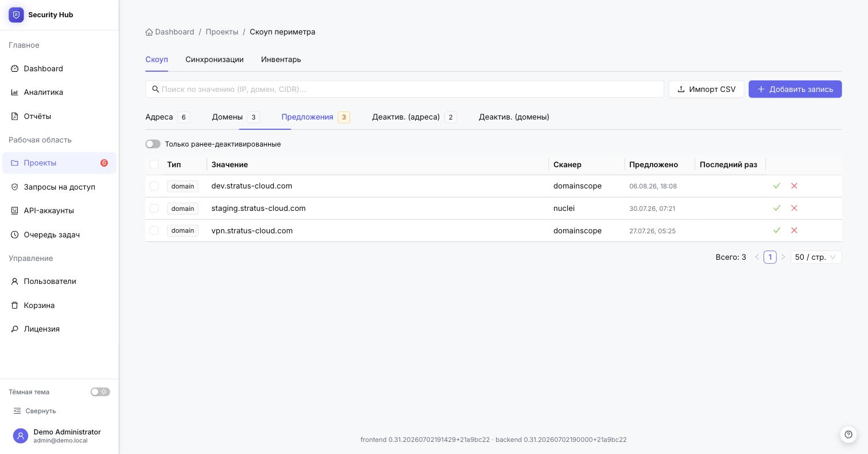Go to the previous page arrow
The height and width of the screenshot is (454, 868).
pyautogui.click(x=757, y=257)
